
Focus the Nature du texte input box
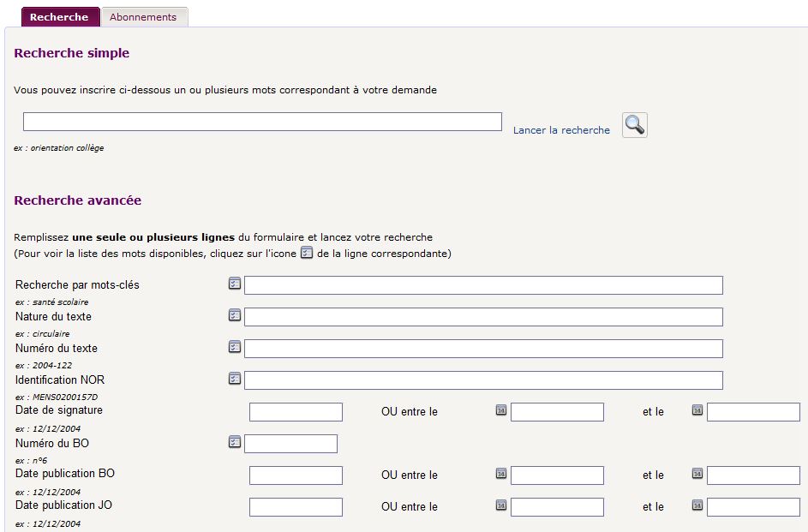[x=483, y=317]
